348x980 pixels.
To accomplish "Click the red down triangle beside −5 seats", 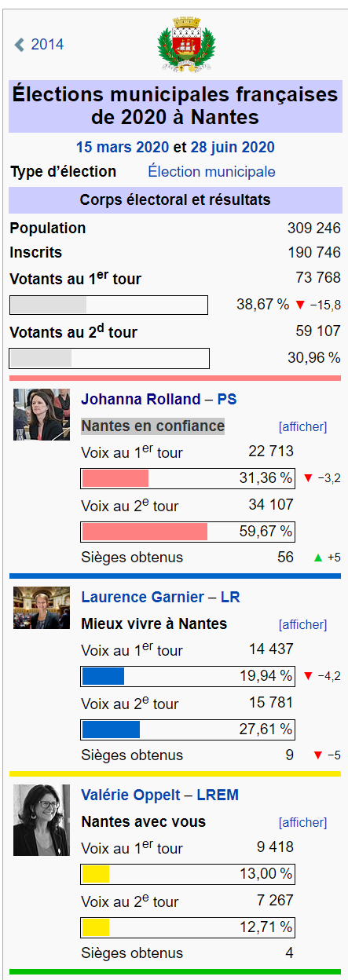I will pos(317,755).
